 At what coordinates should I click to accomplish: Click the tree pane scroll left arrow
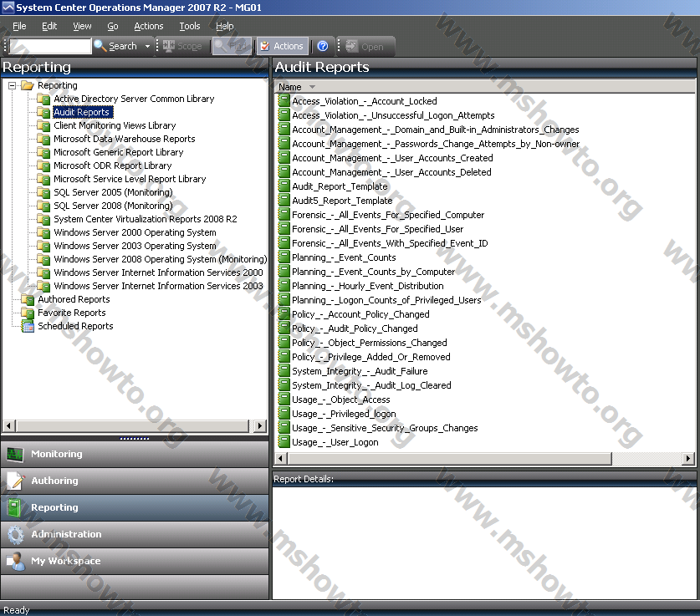(9, 426)
